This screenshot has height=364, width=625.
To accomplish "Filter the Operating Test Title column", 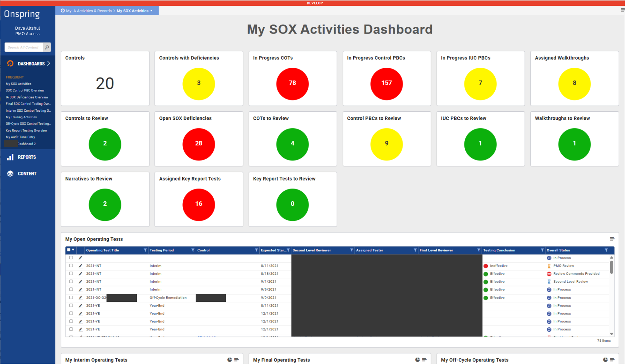I will [x=145, y=250].
